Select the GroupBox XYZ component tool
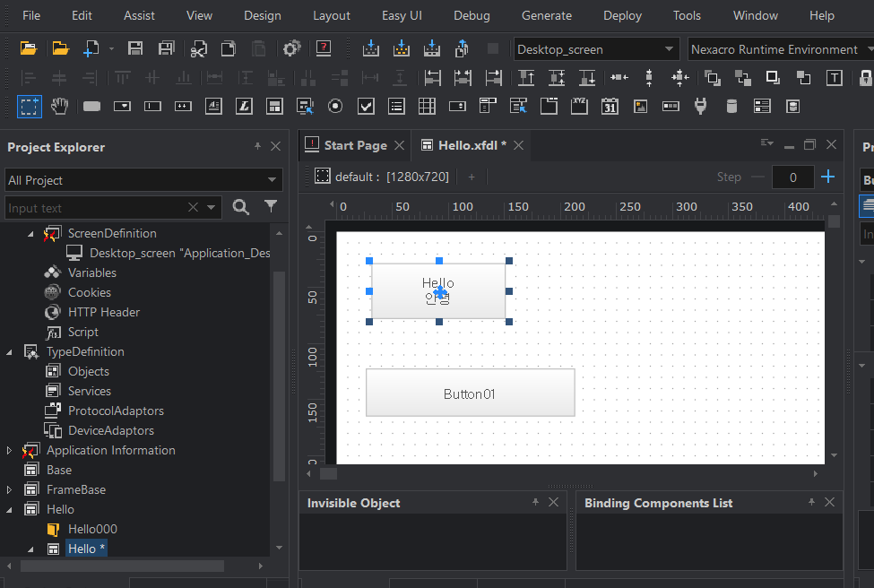This screenshot has height=588, width=874. [579, 106]
